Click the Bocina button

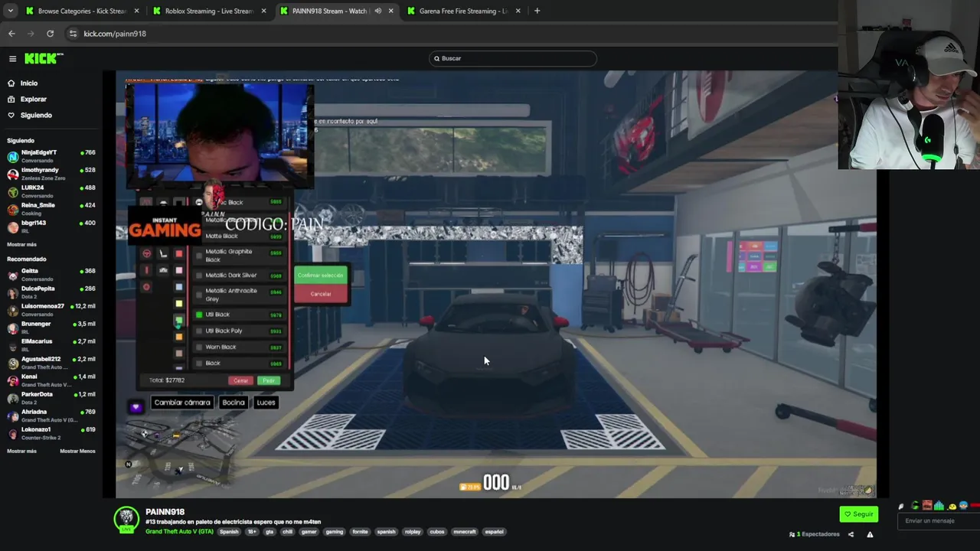click(234, 403)
